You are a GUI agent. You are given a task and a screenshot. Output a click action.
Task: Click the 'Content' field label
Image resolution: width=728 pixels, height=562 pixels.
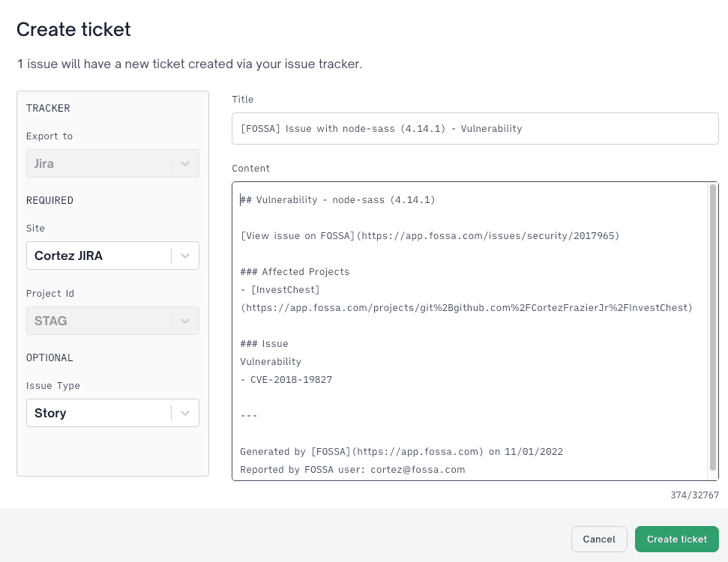[250, 169]
